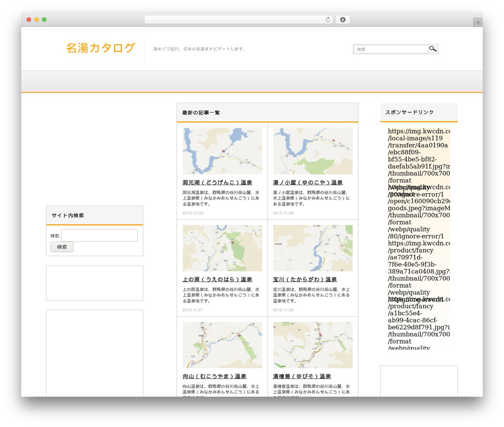This screenshot has height=427, width=504.
Task: Open the 名湯カタログ site title
Action: pos(100,48)
